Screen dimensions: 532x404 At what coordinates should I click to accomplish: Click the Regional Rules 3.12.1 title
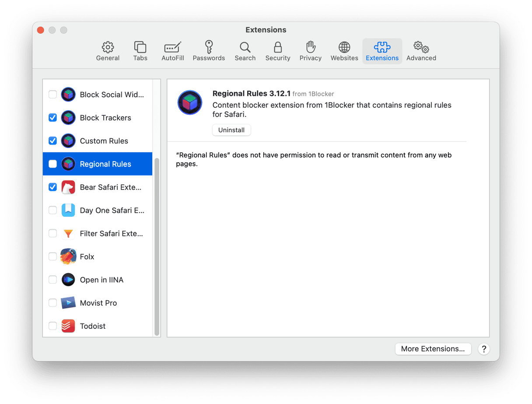pos(252,94)
